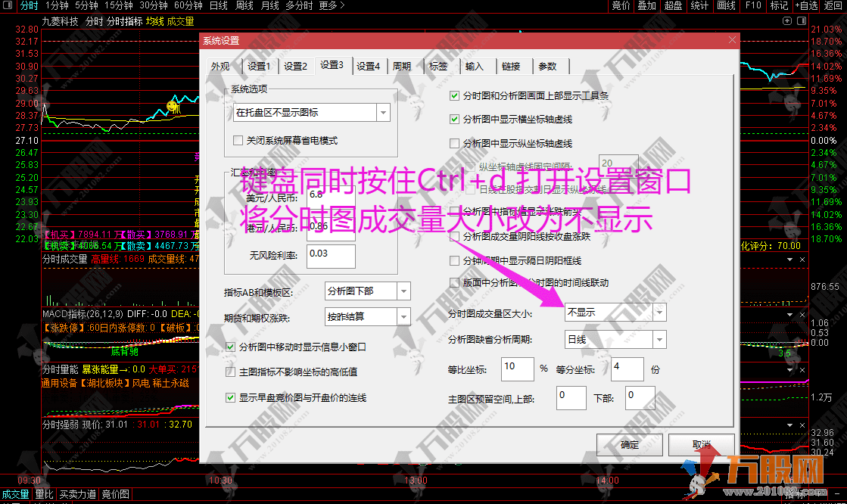Switch chart to 5分钟 period
The width and height of the screenshot is (847, 504).
click(x=86, y=5)
